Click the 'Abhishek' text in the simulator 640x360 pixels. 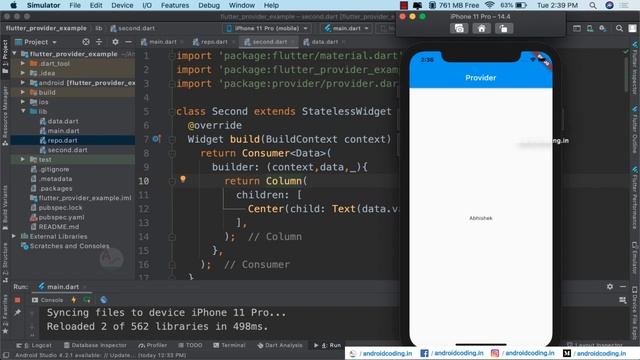coord(481,218)
